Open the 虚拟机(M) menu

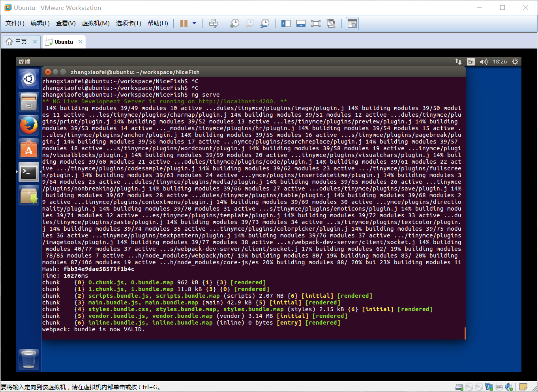pos(96,23)
